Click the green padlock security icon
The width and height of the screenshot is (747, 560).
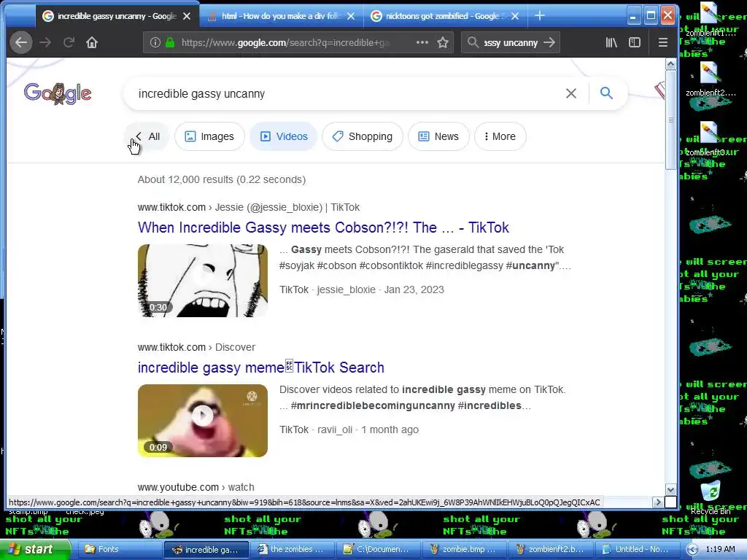pos(169,42)
